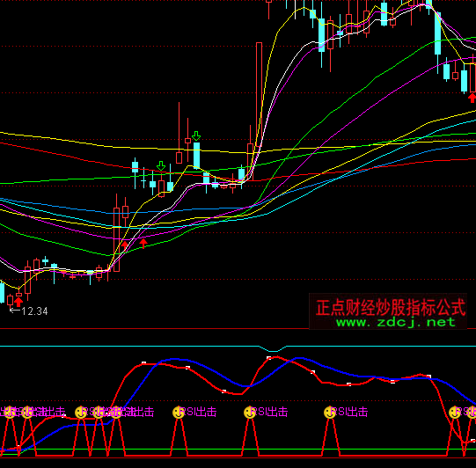Click the right of the two adjacent red buy arrows

click(x=143, y=243)
